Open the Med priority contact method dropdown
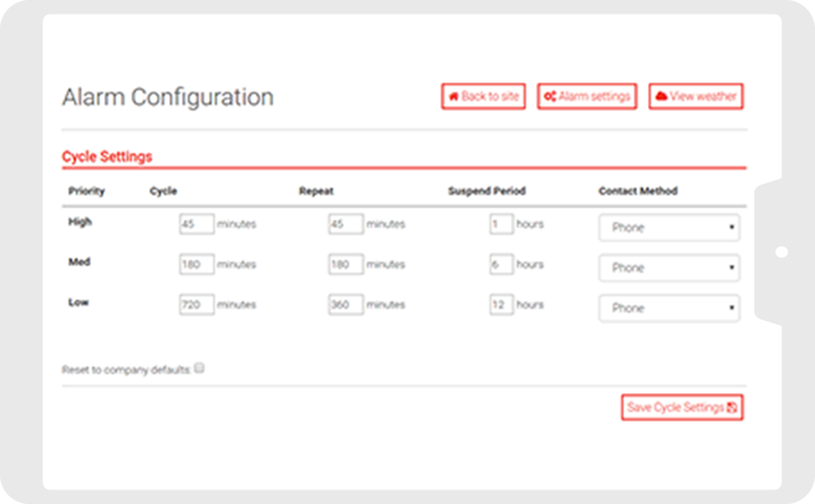The image size is (815, 504). (669, 267)
